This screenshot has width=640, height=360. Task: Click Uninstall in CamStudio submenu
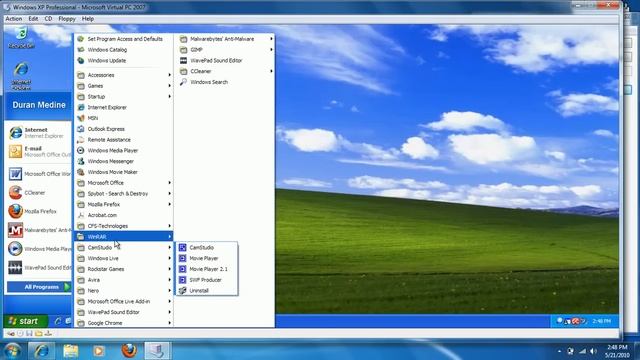tap(207, 291)
